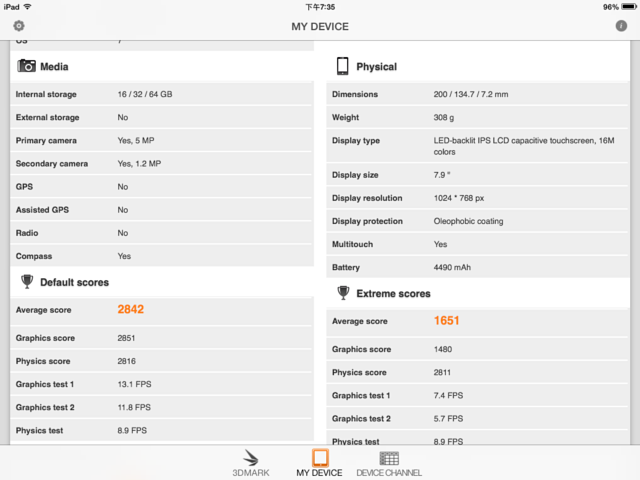Tap the Extreme scores heading
The image size is (640, 480).
pyautogui.click(x=393, y=293)
